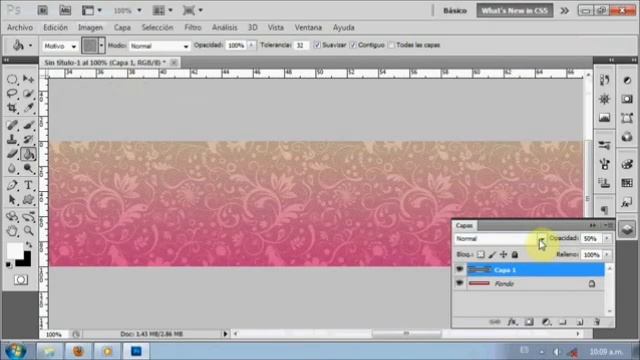Select the Paint Bucket tool in toolbox
Viewport: 640px width, 360px height.
tap(29, 154)
